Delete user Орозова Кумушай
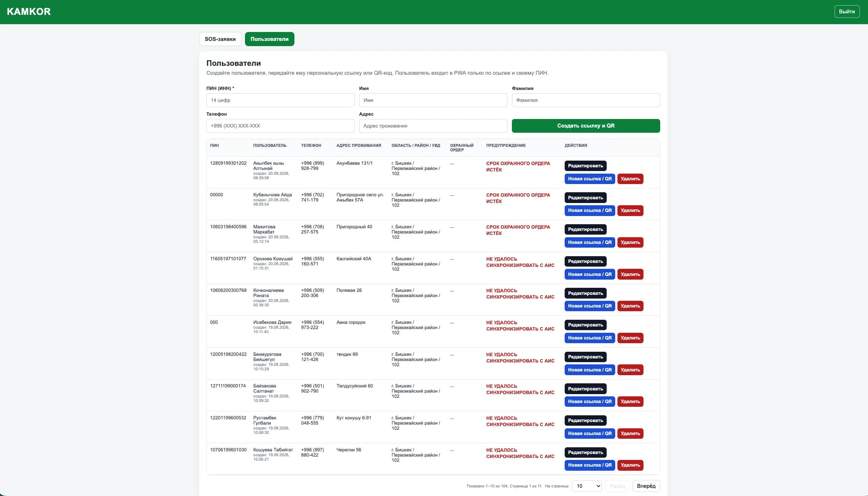Viewport: 868px width, 496px height. [630, 274]
